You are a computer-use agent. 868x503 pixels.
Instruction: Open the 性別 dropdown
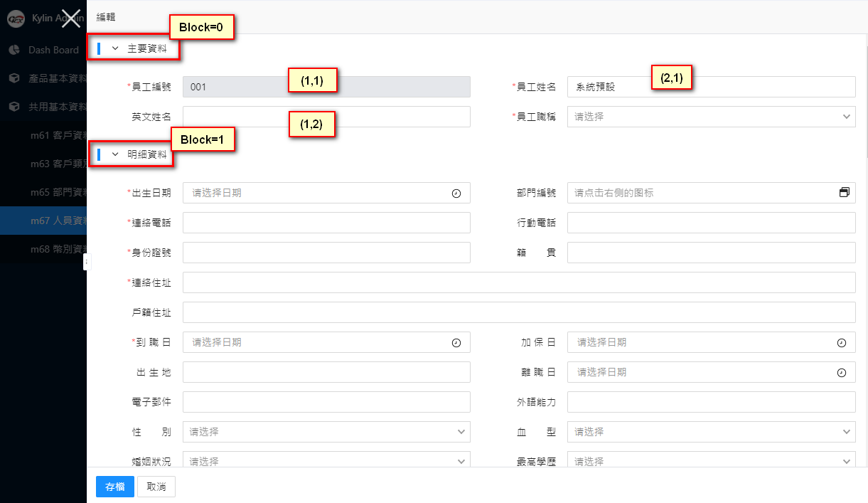(326, 432)
